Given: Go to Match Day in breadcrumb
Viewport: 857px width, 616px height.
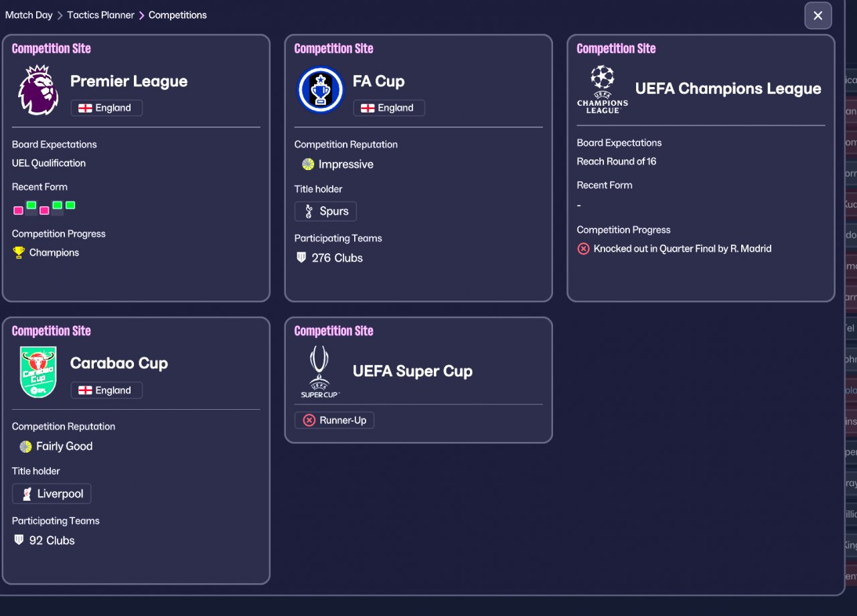Looking at the screenshot, I should click(x=29, y=15).
